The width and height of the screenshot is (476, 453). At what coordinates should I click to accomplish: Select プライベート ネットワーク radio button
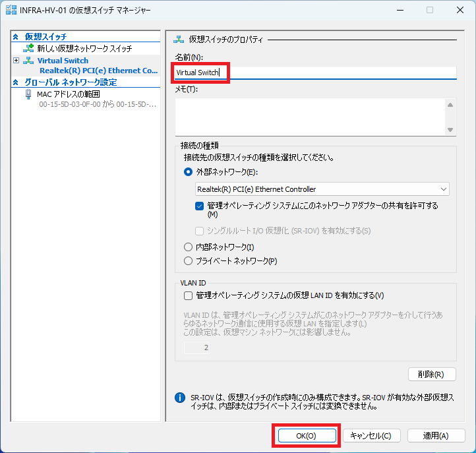click(x=188, y=261)
